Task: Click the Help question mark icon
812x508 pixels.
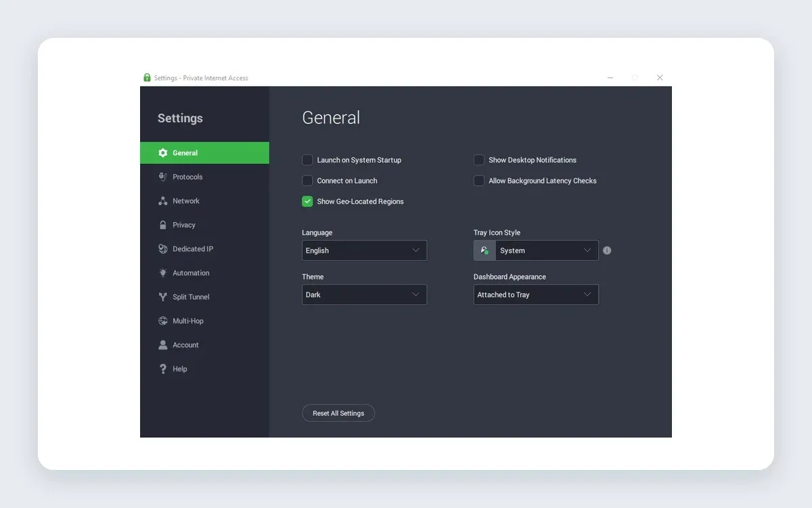Action: click(x=162, y=369)
